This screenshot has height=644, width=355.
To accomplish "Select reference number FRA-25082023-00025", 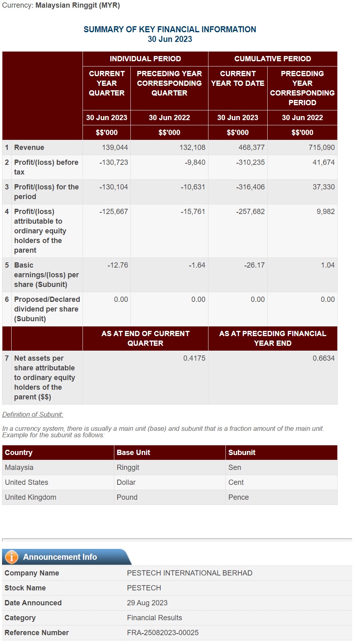I will (x=163, y=633).
